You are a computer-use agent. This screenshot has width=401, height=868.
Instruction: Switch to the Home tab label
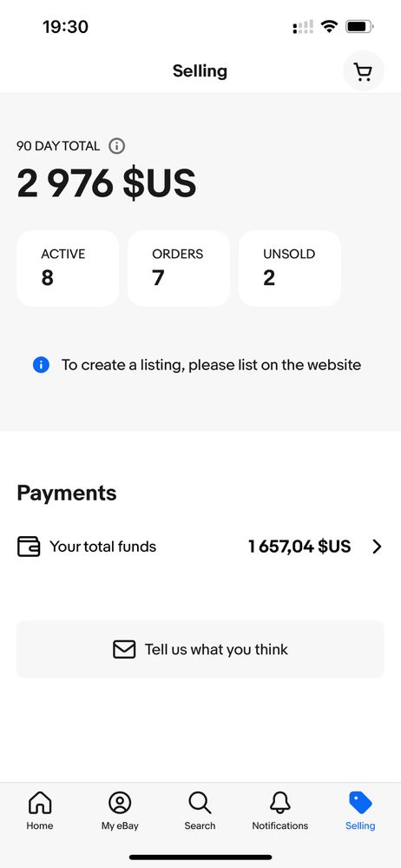40,825
